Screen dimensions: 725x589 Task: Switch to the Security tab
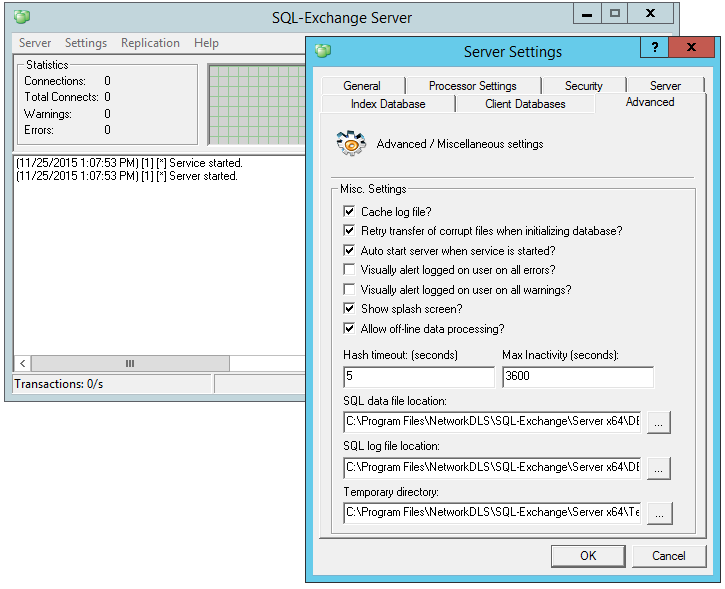[x=584, y=86]
